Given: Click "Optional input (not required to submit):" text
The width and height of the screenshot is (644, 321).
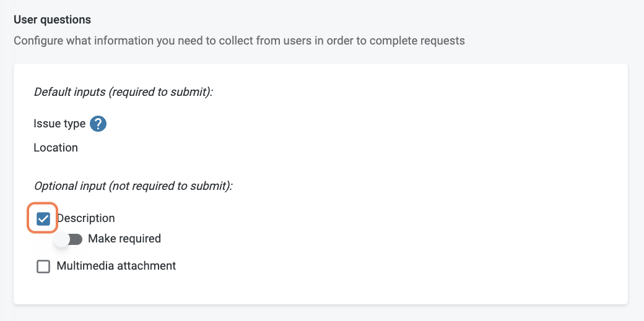Looking at the screenshot, I should point(133,186).
